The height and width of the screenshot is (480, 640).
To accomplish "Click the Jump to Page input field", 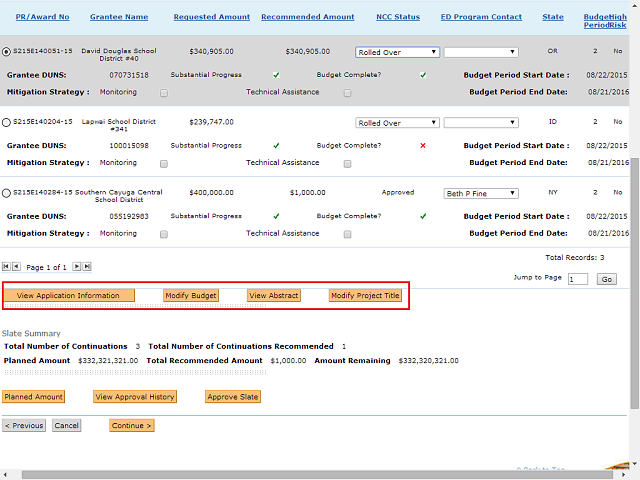I will pyautogui.click(x=577, y=280).
